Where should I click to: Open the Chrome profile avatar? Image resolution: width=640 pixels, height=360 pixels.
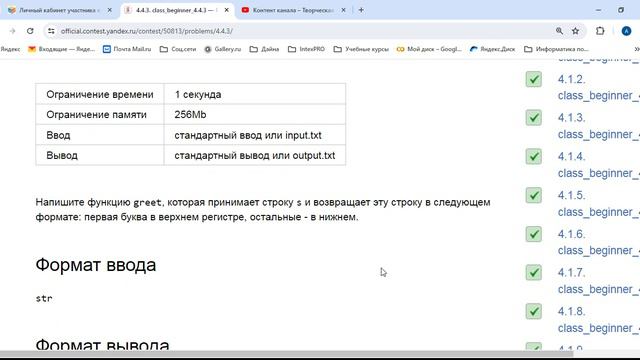coord(626,31)
